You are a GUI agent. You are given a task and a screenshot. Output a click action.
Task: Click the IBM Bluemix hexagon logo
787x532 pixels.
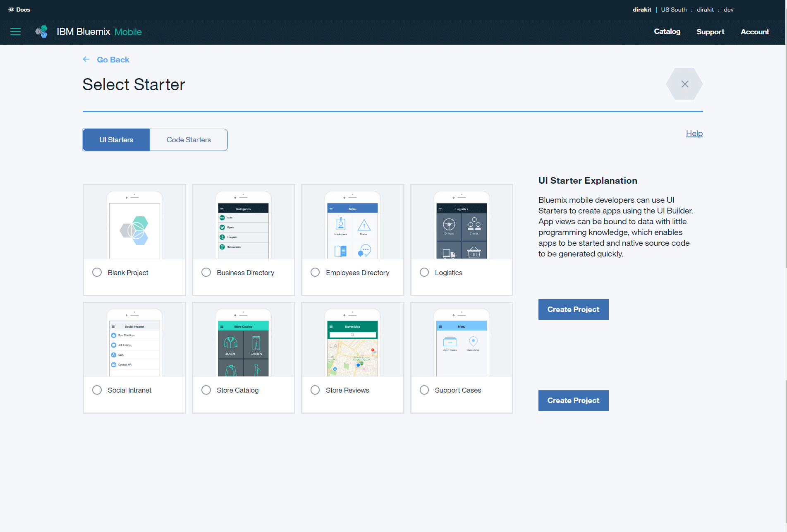41,32
